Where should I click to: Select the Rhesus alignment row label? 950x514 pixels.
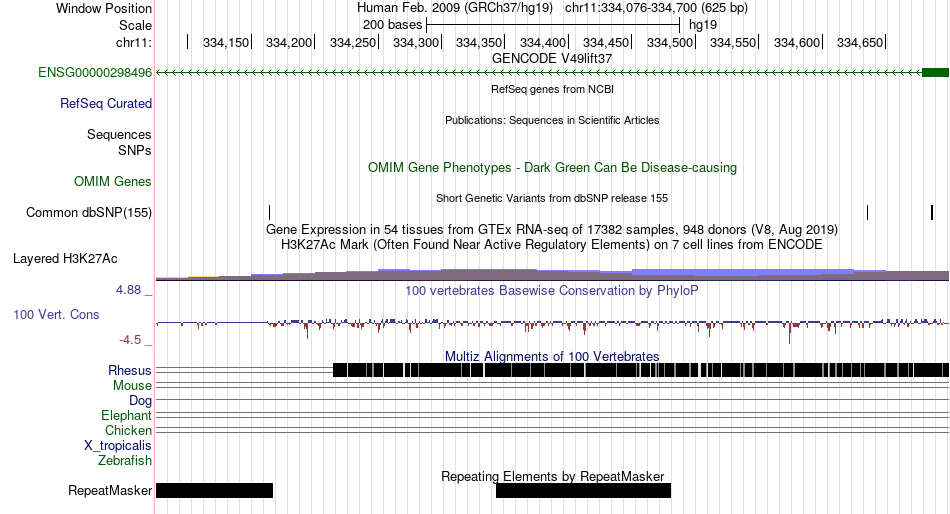pos(130,370)
